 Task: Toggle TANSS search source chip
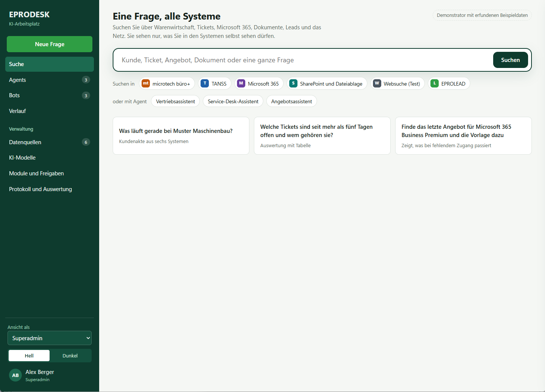click(x=215, y=83)
